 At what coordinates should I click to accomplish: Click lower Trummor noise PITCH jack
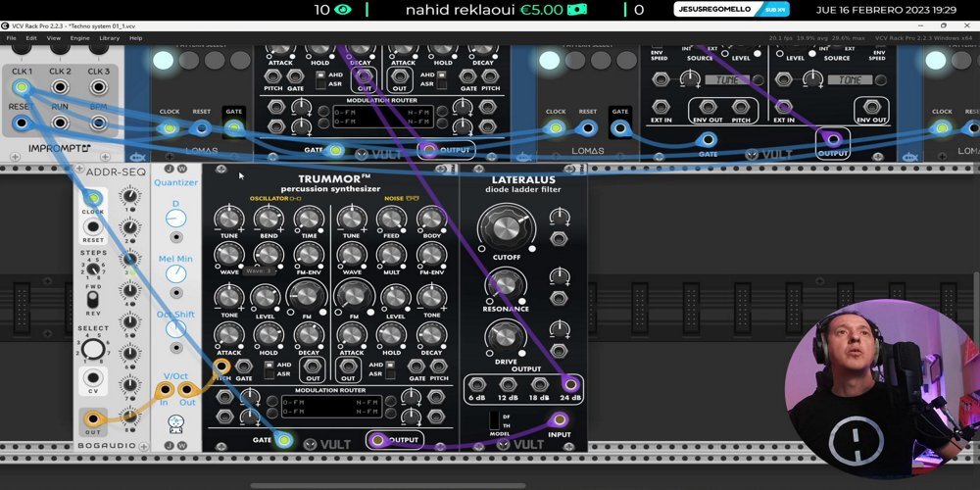point(439,367)
